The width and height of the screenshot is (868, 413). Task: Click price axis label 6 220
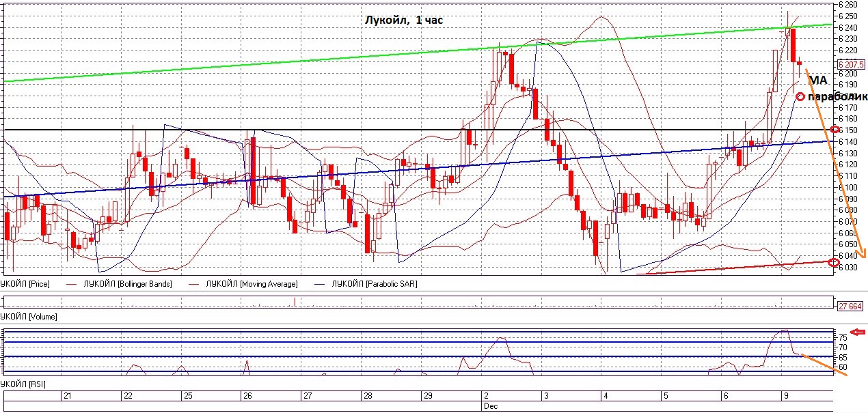[848, 50]
